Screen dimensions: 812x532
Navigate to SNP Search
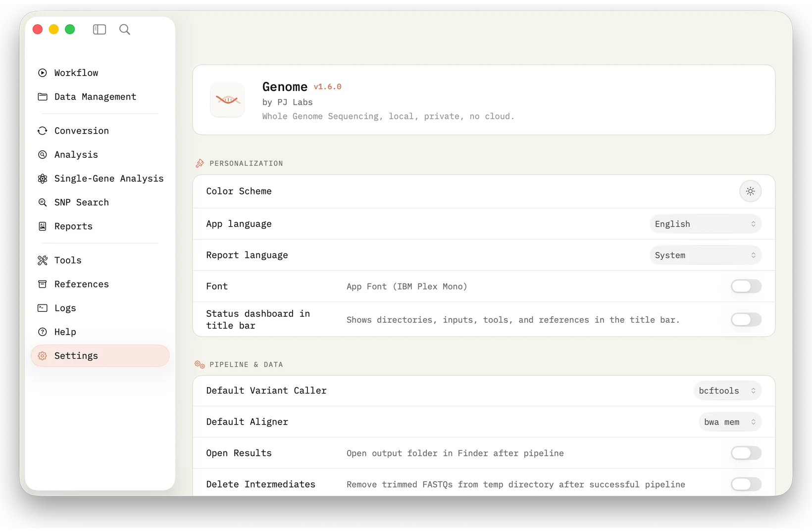point(100,202)
